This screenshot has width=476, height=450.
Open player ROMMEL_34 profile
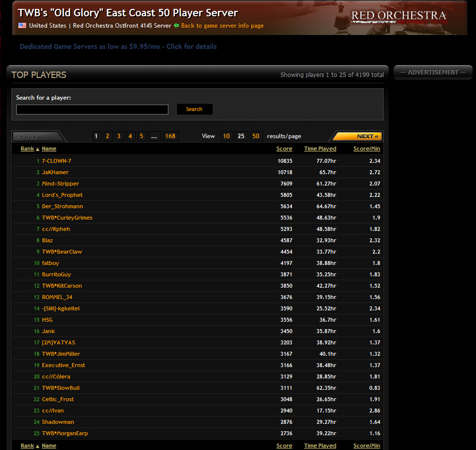[x=57, y=297]
